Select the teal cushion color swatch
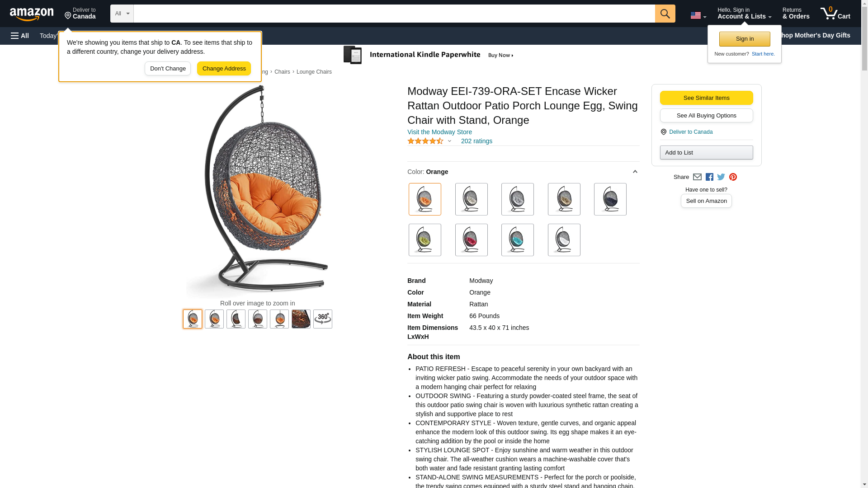868x488 pixels. (518, 240)
